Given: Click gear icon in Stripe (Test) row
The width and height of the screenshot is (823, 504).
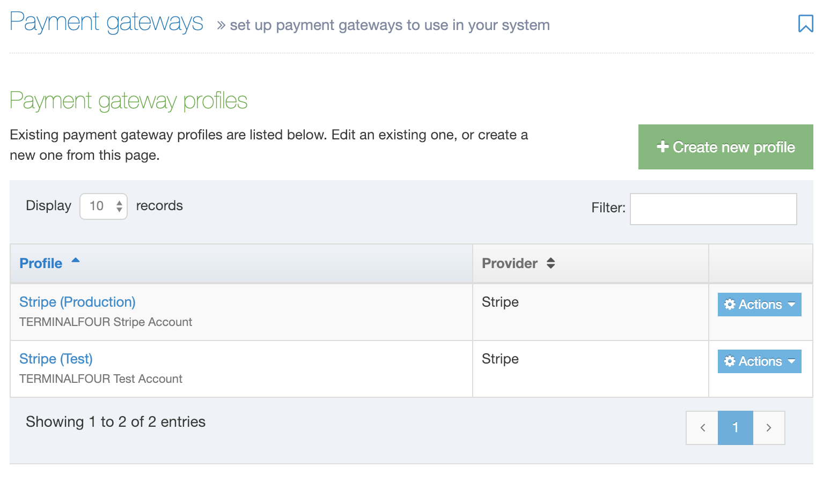Looking at the screenshot, I should click(x=730, y=361).
